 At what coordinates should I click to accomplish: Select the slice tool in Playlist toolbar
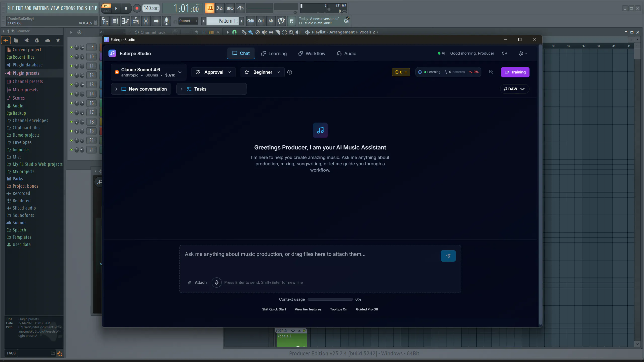tap(278, 32)
